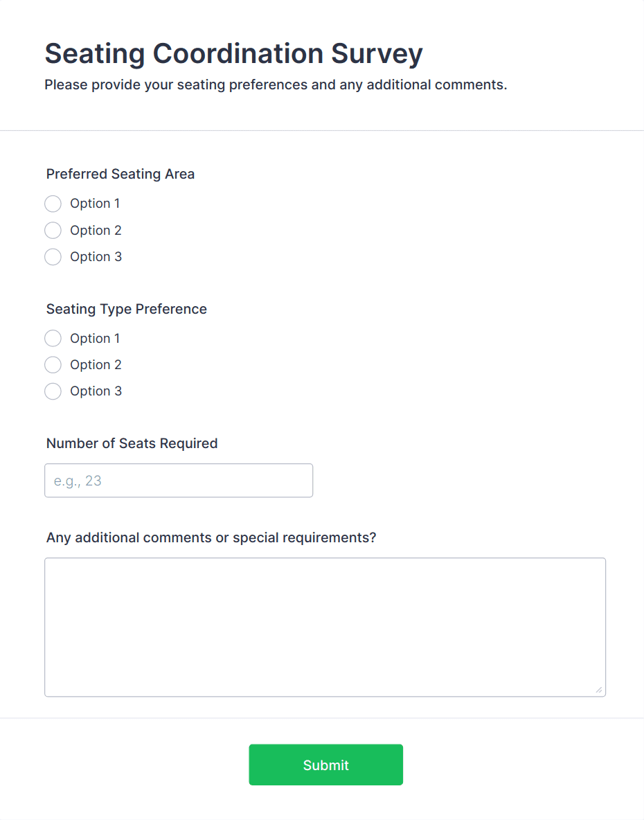Screen dimensions: 644x820
Task: Select Option 1 under Preferred Seating Area
Action: tap(53, 204)
